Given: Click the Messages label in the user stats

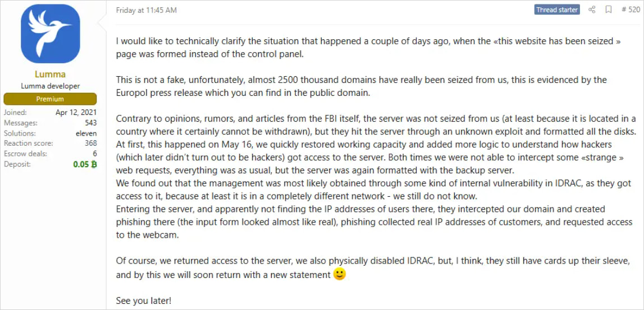Looking at the screenshot, I should (20, 123).
